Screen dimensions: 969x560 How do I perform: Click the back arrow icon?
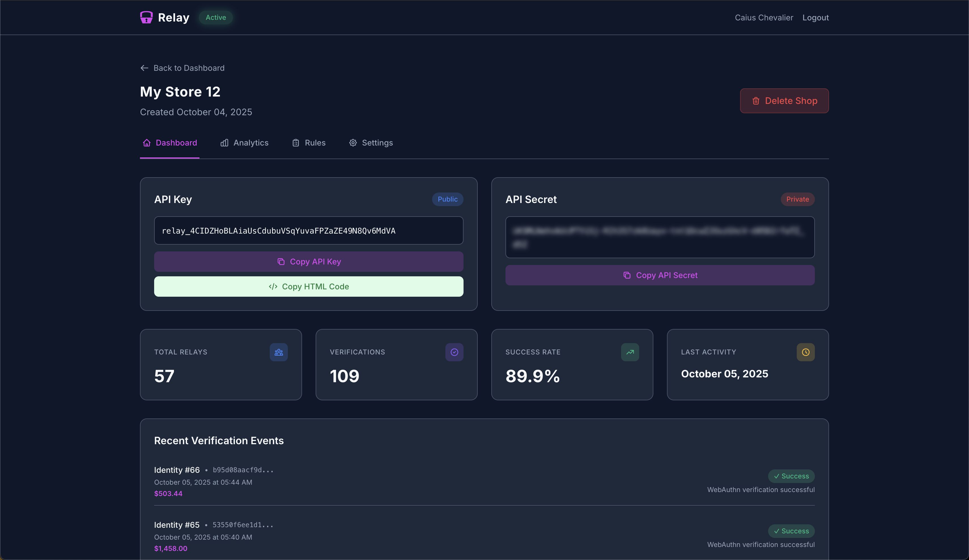[144, 68]
